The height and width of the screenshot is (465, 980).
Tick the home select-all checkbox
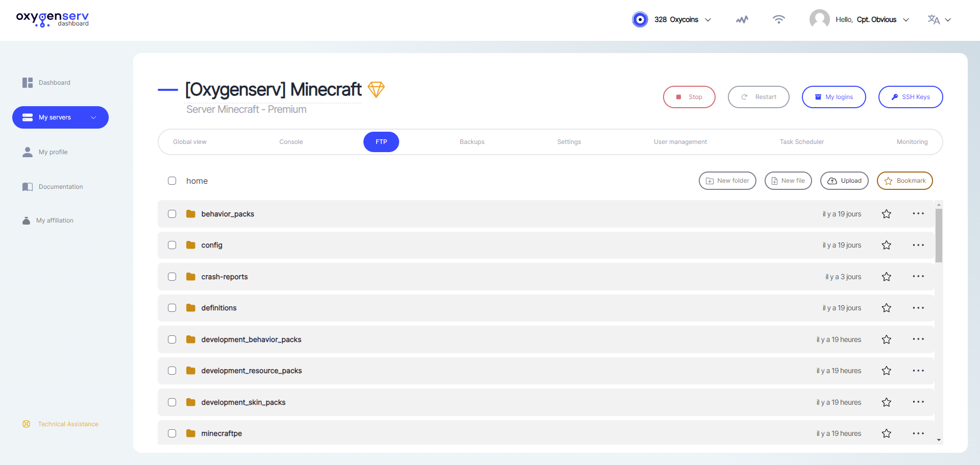(172, 181)
